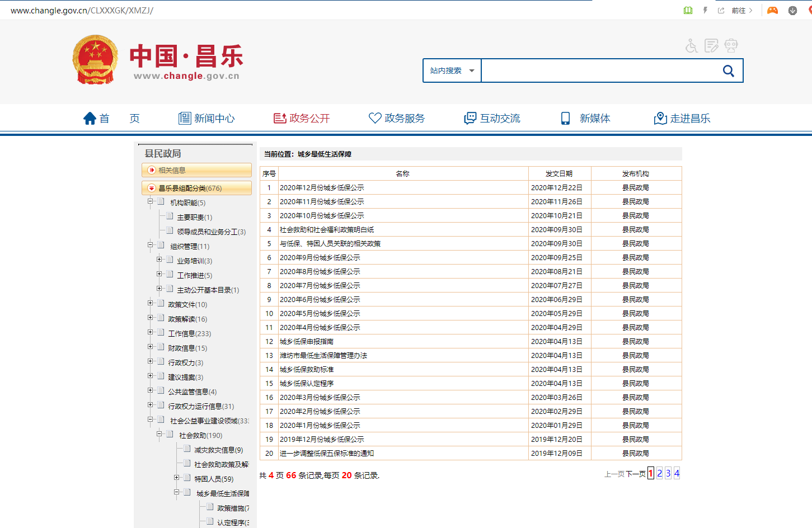Click the browser download arrow icon

coord(792,11)
